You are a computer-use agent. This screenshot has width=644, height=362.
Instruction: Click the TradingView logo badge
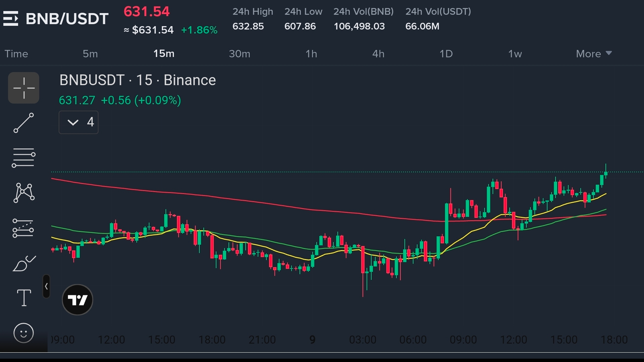pos(77,300)
